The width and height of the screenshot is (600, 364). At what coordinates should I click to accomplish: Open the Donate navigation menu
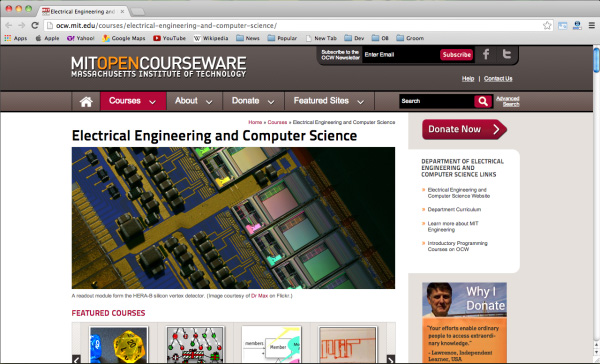pyautogui.click(x=253, y=101)
